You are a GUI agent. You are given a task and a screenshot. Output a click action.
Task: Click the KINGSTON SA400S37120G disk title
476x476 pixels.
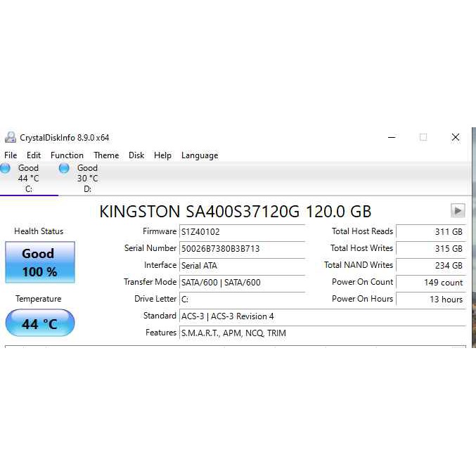pos(236,211)
